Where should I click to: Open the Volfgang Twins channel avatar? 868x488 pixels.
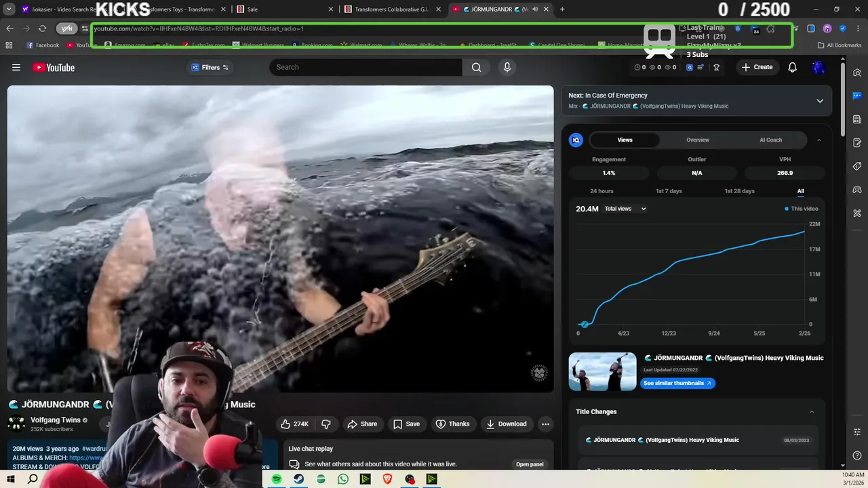tap(16, 424)
